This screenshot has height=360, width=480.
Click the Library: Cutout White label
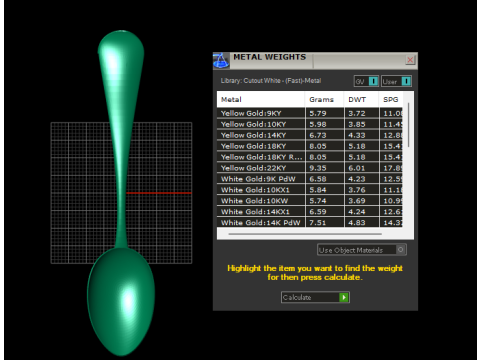(271, 81)
